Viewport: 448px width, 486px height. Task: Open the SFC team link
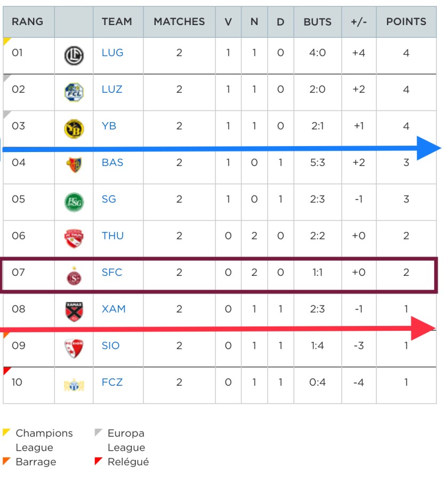coord(112,273)
